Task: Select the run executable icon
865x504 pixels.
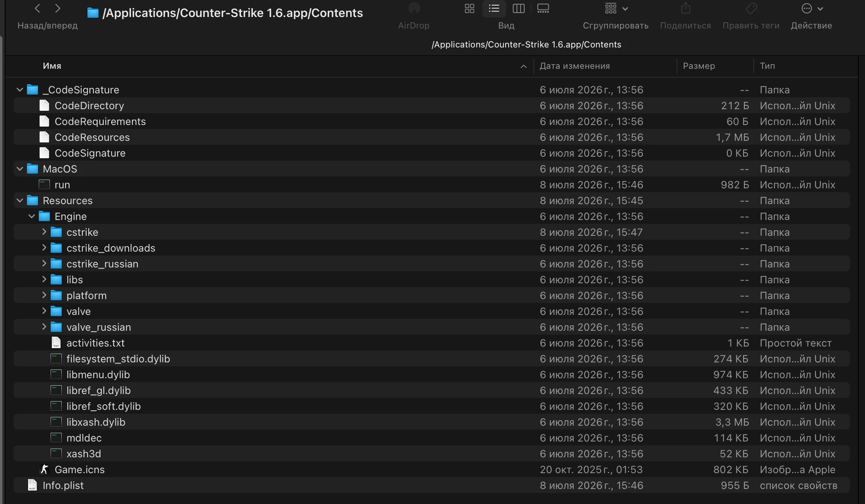Action: click(x=44, y=184)
